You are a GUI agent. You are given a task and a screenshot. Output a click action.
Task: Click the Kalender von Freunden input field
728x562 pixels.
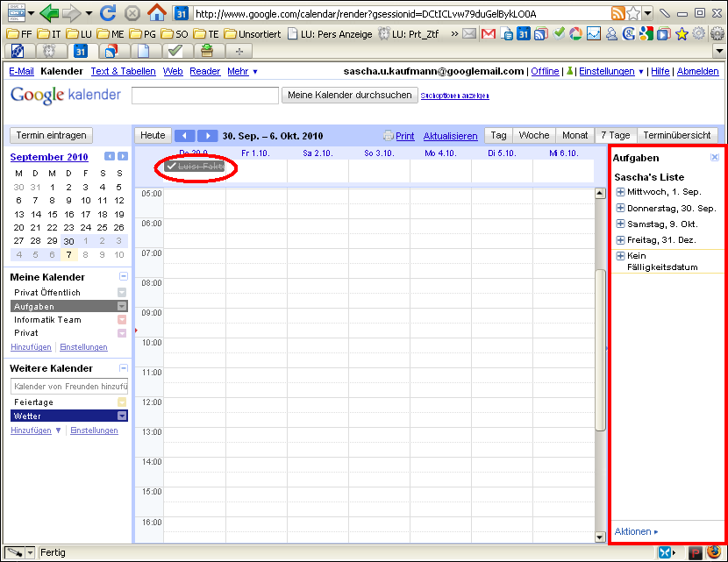69,386
